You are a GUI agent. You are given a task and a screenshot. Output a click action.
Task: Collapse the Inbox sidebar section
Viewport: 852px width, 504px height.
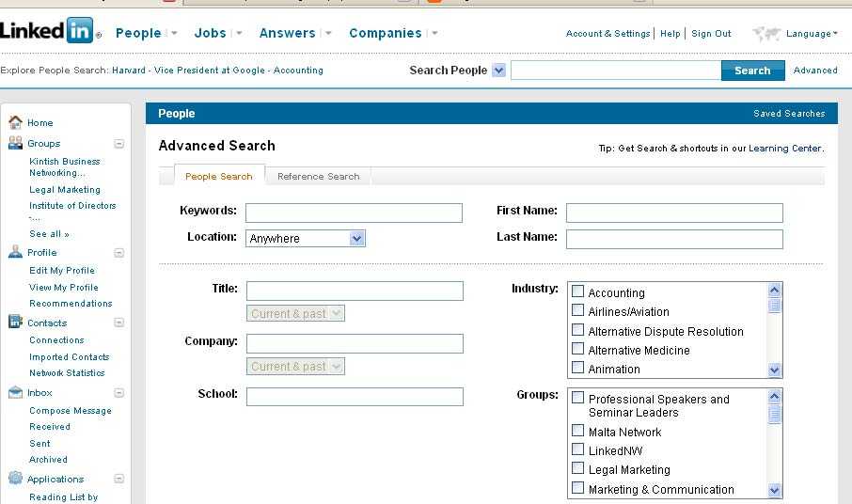coord(119,393)
